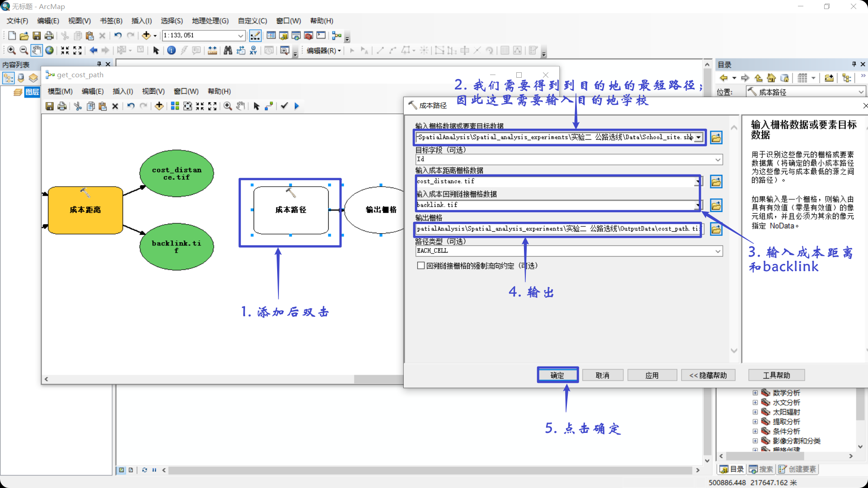Enable the 回溯链接栅格的强制流向约定 checkbox
This screenshot has width=868, height=488.
(420, 266)
